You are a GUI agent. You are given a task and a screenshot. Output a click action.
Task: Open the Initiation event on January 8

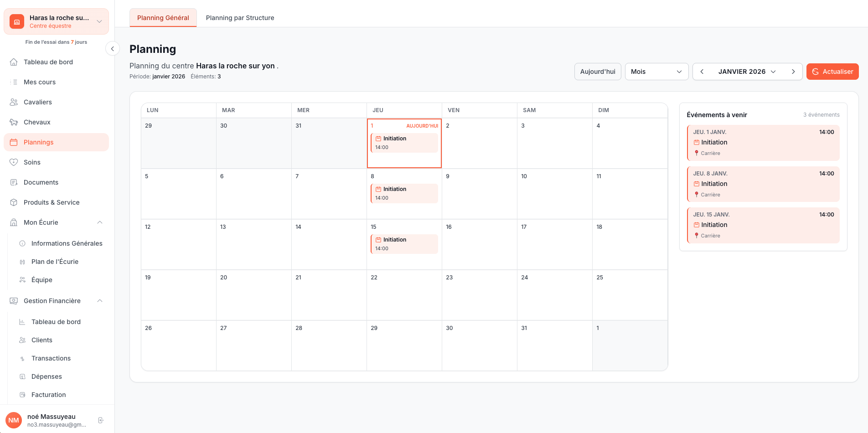(404, 193)
